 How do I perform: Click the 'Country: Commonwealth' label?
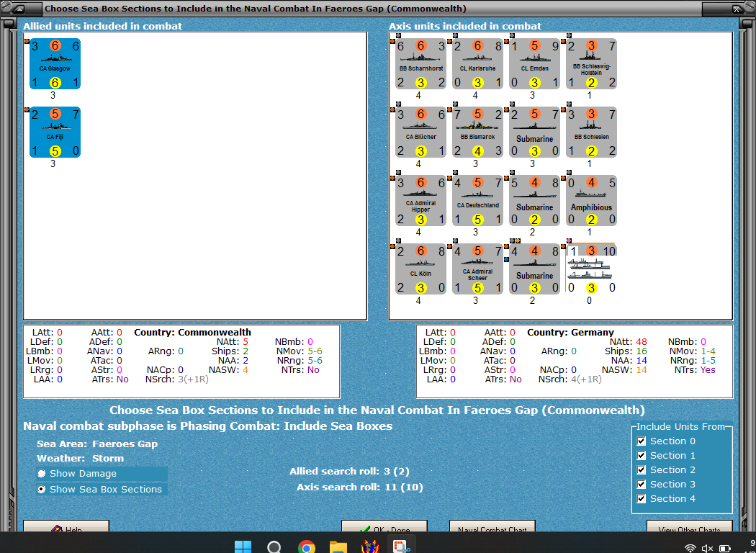(x=192, y=332)
